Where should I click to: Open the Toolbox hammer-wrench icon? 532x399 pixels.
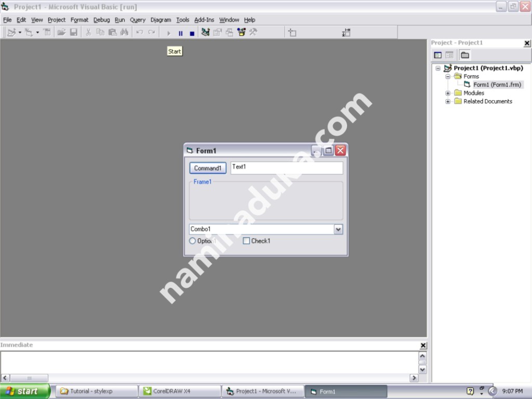point(253,32)
